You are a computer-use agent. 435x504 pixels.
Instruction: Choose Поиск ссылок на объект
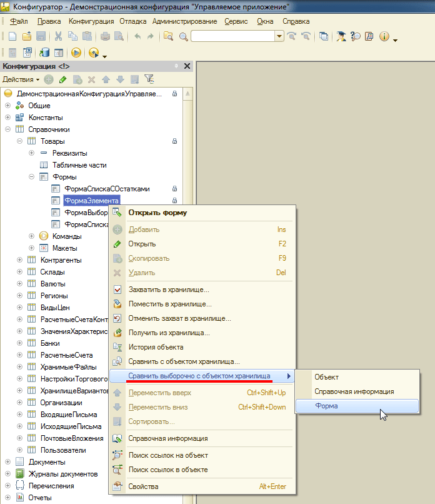click(202, 455)
